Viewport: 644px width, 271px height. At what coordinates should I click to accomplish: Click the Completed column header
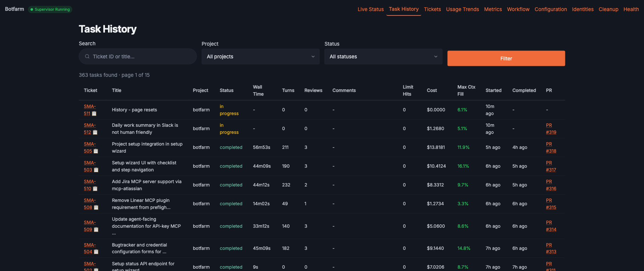[524, 91]
